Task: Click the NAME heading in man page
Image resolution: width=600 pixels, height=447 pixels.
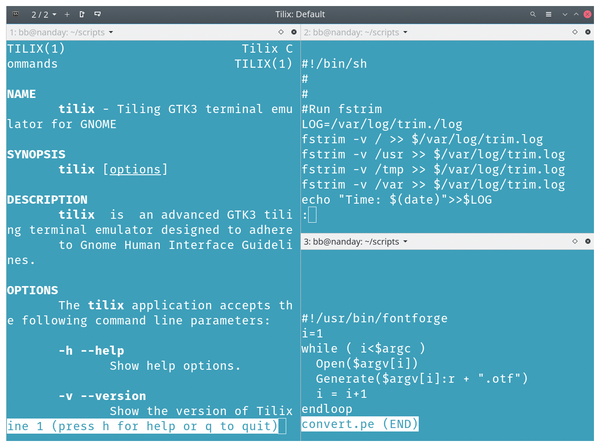Action: [21, 94]
